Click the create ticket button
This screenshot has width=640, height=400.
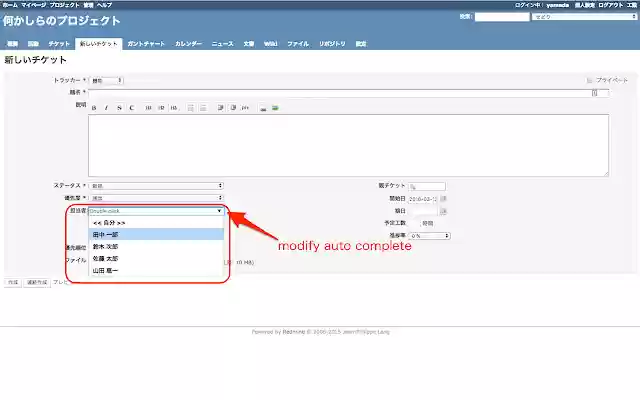pyautogui.click(x=13, y=282)
